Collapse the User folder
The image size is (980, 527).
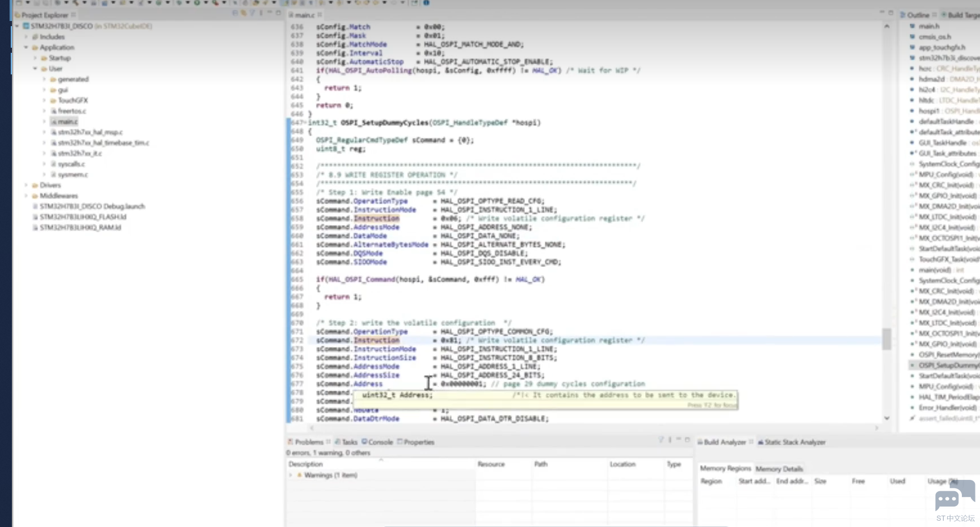coord(35,69)
